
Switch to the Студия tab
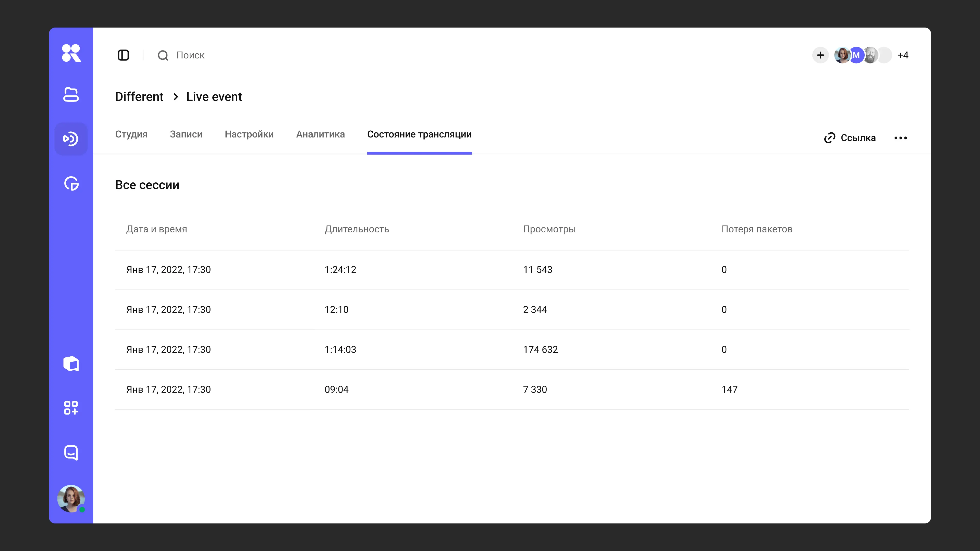click(x=131, y=134)
